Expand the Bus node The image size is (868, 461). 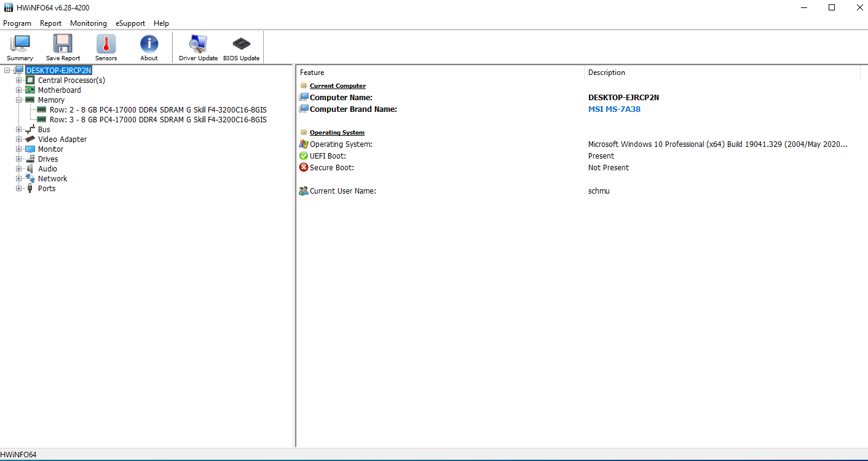pos(19,129)
